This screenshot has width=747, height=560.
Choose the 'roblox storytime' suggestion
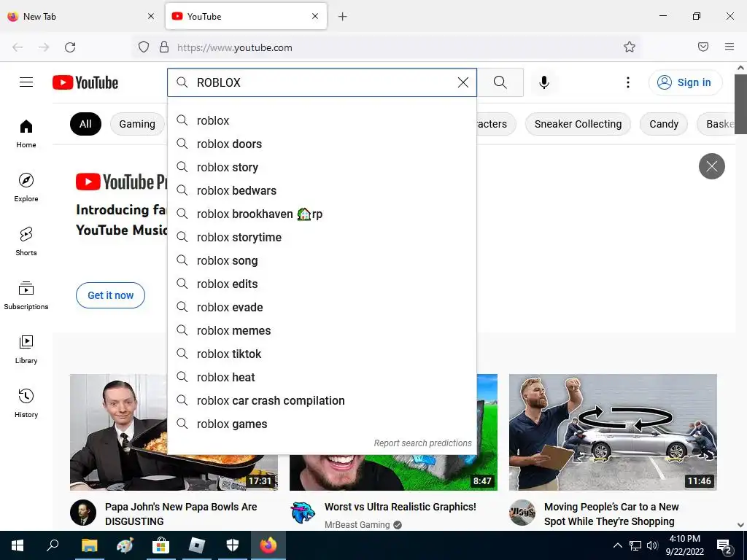pos(322,237)
